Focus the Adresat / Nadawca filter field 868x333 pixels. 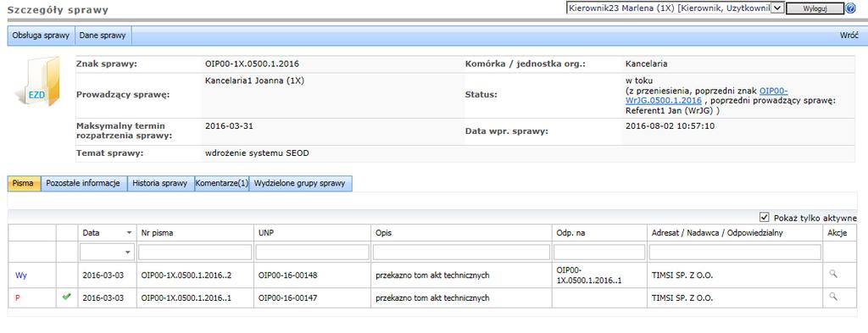[x=734, y=253]
